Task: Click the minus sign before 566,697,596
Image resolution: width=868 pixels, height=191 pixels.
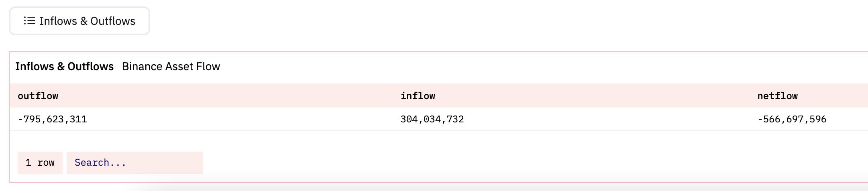Action: coord(760,119)
